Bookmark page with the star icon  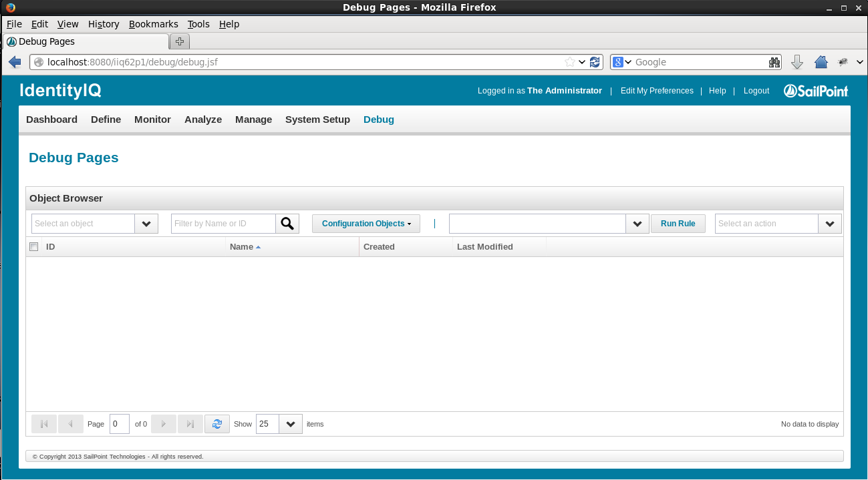569,62
